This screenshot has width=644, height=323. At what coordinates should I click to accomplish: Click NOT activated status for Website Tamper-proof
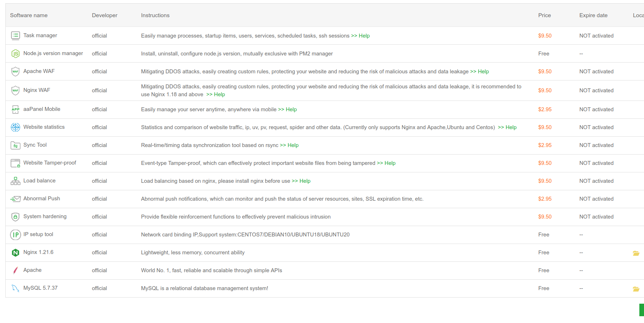click(596, 163)
